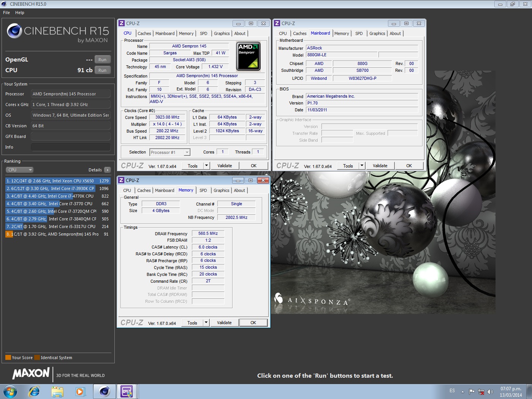Open the Action Center flag icon
The height and width of the screenshot is (399, 532).
tap(472, 392)
